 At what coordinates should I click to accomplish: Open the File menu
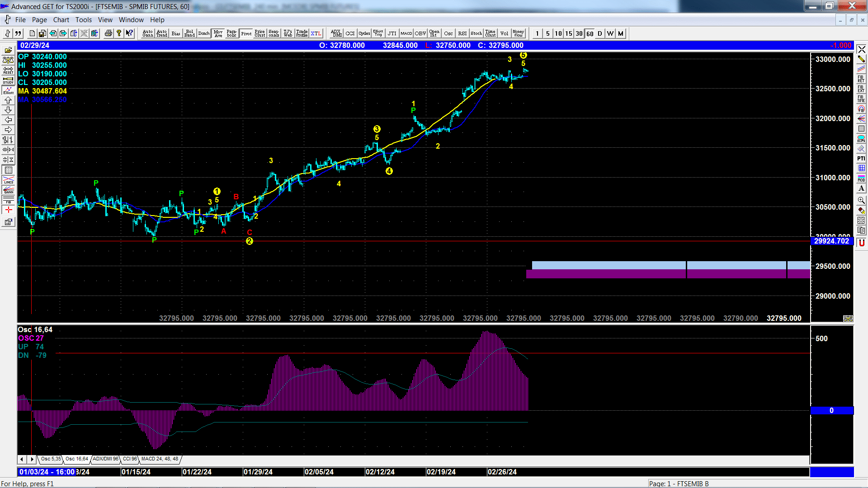click(x=20, y=20)
